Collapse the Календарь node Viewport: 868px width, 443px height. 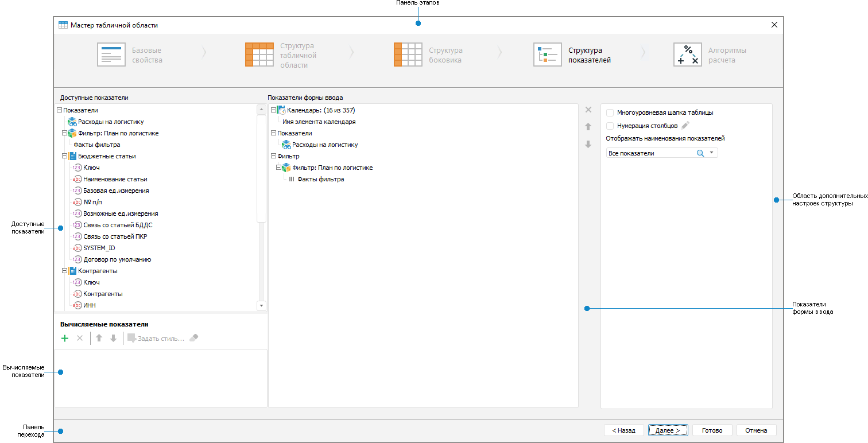(x=273, y=110)
